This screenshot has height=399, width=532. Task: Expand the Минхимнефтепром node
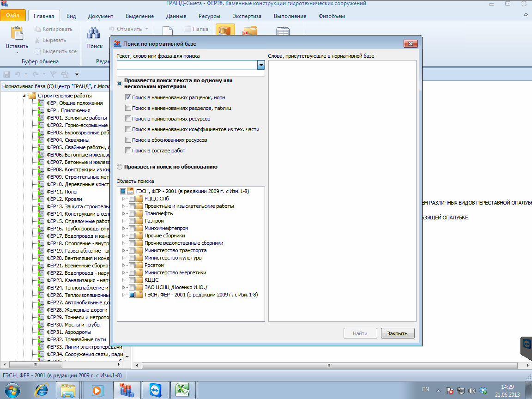click(123, 228)
